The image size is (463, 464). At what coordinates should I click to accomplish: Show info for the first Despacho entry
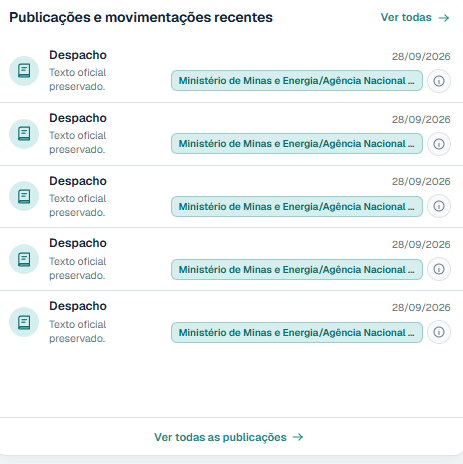click(439, 81)
